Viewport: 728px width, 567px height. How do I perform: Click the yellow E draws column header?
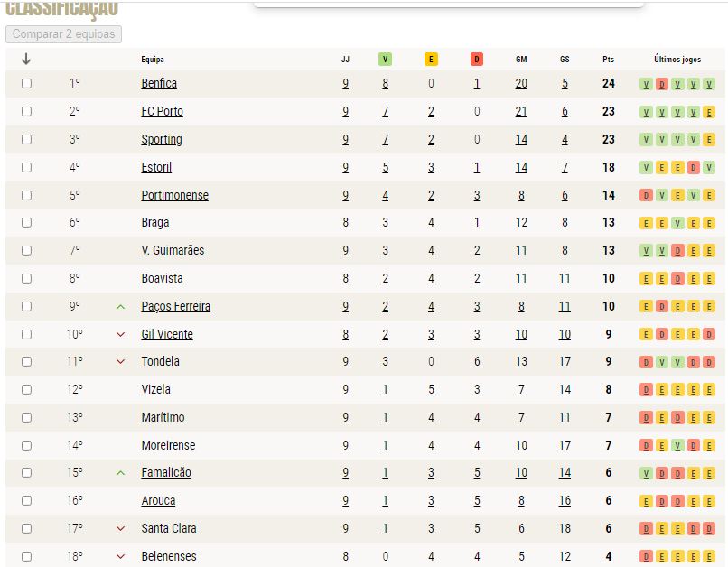pos(431,59)
